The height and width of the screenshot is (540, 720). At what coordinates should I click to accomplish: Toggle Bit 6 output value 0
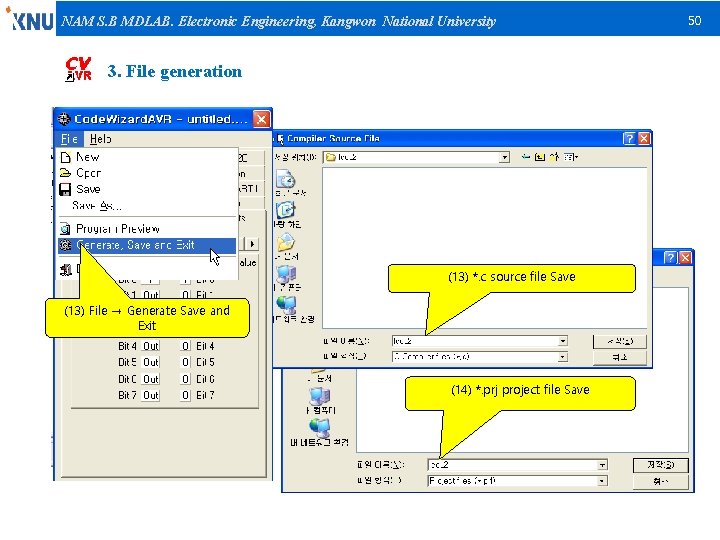tap(185, 379)
